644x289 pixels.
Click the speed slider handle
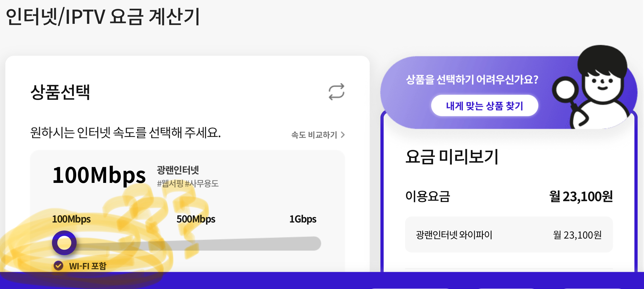tap(64, 243)
